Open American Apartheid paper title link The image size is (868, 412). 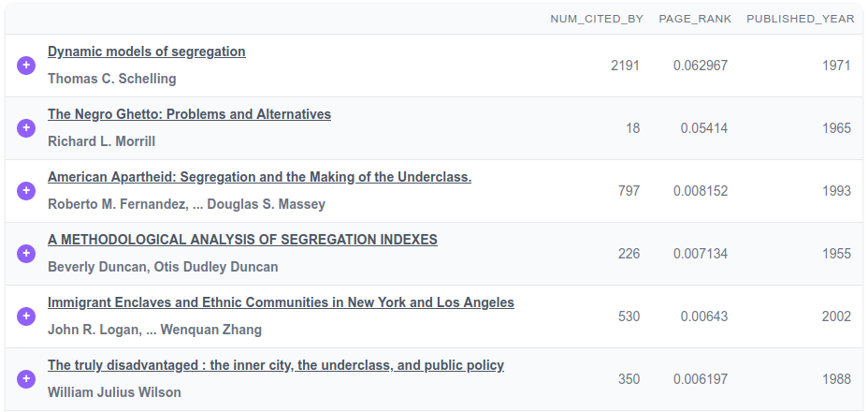point(259,177)
